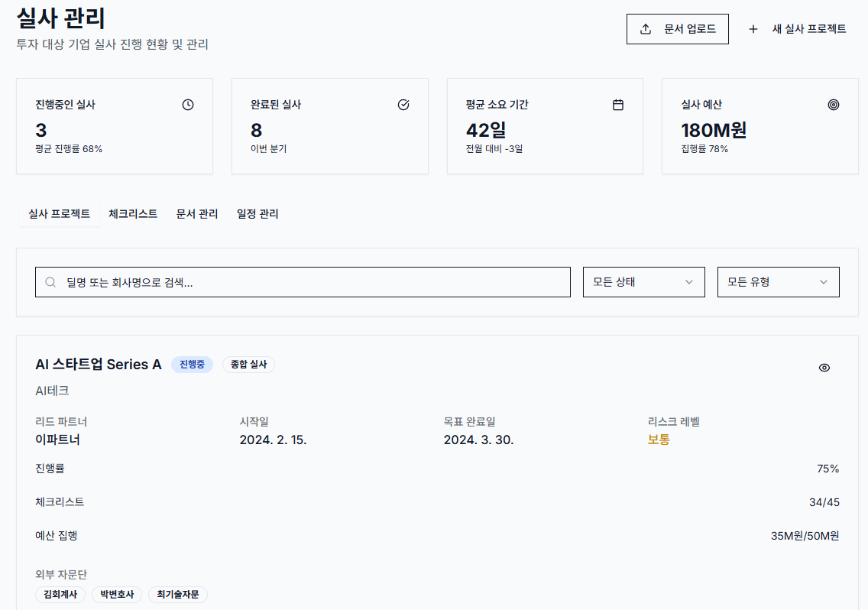Click the upload arrow icon beside 문서 업로드

click(646, 29)
